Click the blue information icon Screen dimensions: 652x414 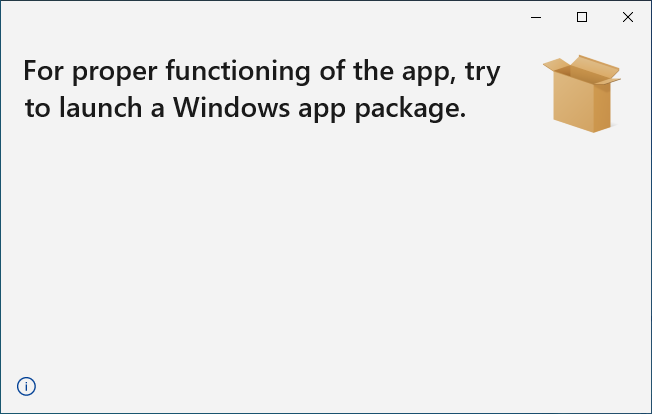click(26, 387)
